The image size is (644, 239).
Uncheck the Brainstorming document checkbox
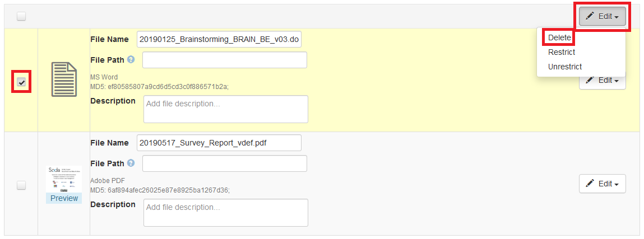(21, 82)
